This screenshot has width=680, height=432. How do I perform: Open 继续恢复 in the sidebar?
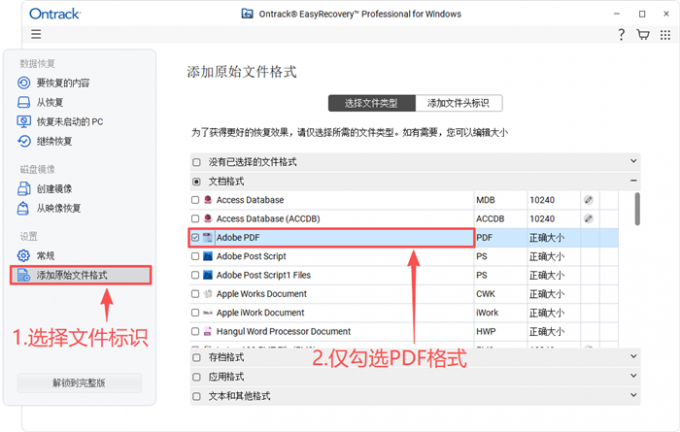[54, 141]
